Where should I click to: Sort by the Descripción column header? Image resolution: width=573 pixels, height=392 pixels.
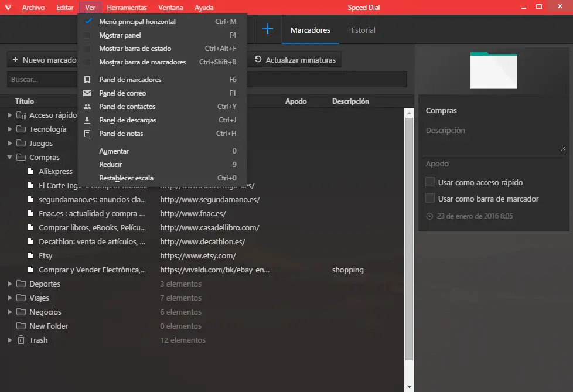tap(350, 101)
